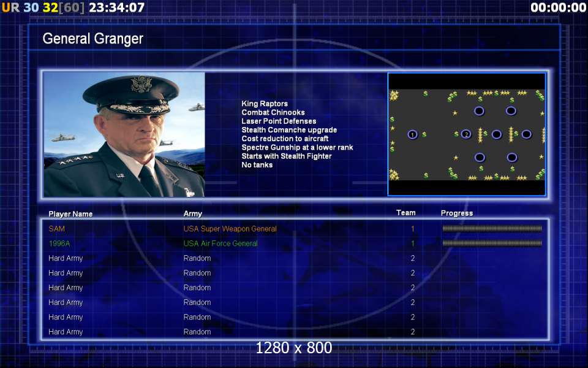Select the Cost reduction to aircraft line
The width and height of the screenshot is (588, 368).
click(x=285, y=139)
